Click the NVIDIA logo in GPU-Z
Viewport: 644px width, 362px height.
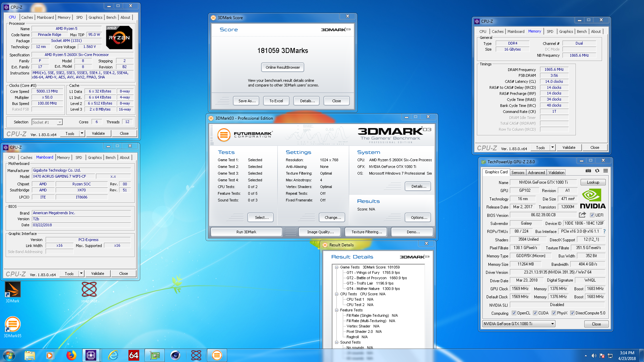tap(593, 199)
